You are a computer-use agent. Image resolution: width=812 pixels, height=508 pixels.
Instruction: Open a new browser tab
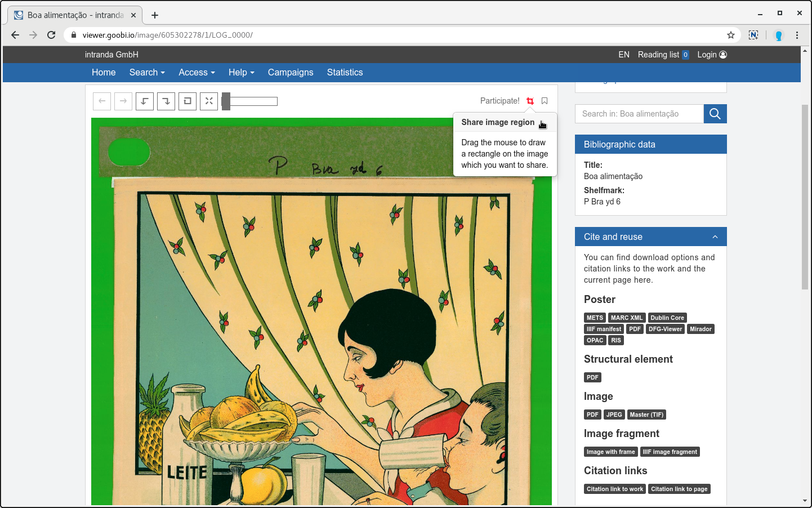[155, 15]
